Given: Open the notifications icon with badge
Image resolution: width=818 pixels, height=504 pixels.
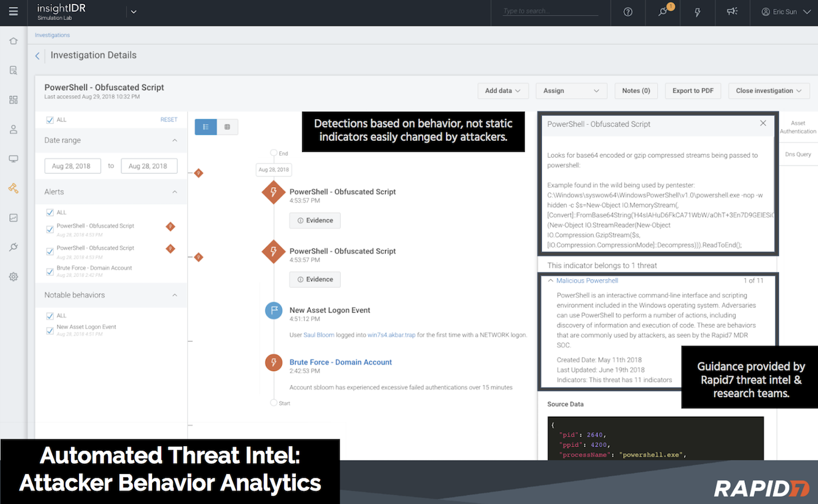Looking at the screenshot, I should (663, 11).
